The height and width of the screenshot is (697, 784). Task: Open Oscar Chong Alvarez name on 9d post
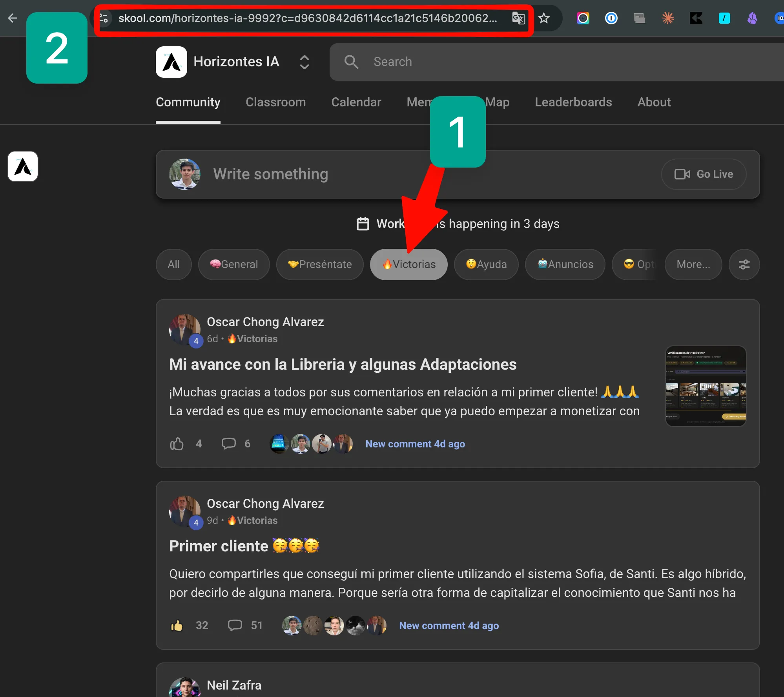(265, 504)
